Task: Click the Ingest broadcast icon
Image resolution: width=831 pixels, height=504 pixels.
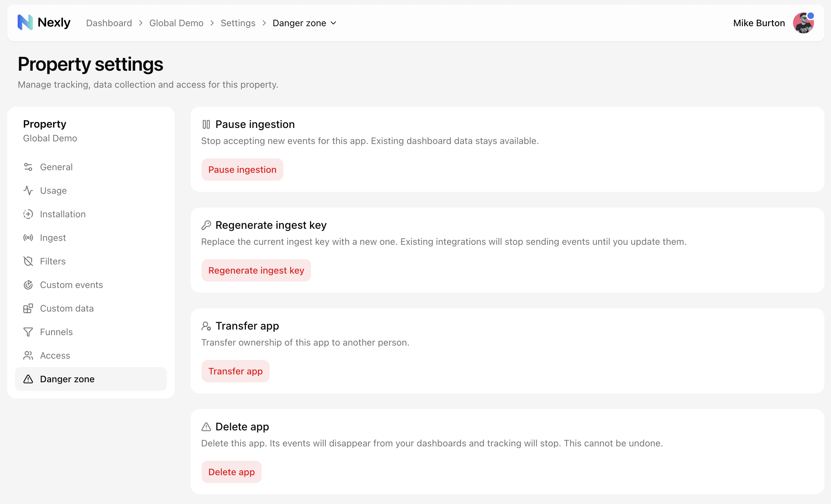Action: (x=28, y=238)
